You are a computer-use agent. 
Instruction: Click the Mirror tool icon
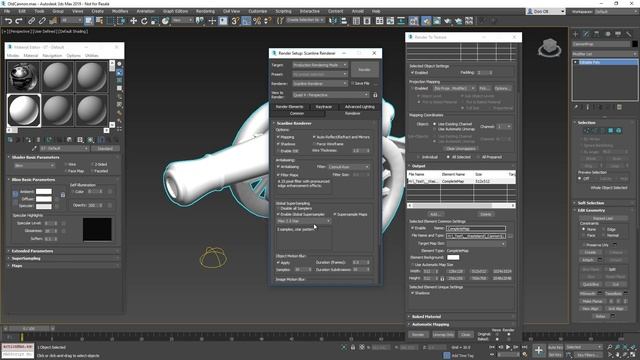pos(333,21)
